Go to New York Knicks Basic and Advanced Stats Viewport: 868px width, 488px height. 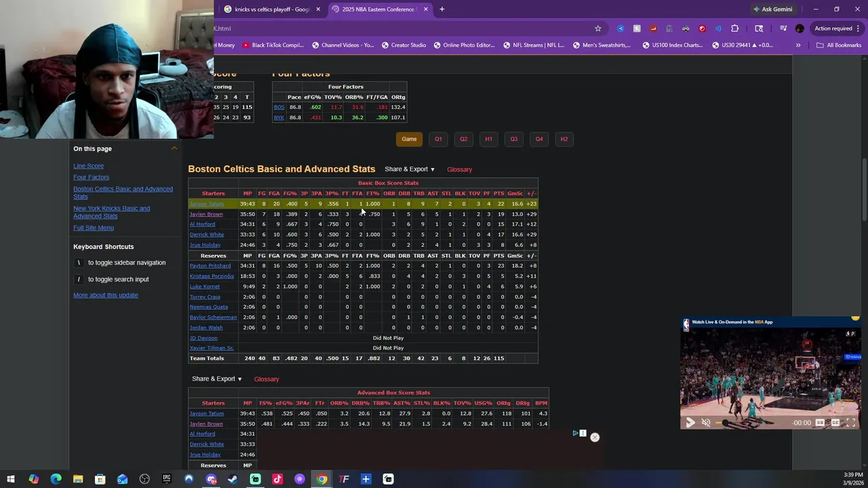click(x=111, y=212)
